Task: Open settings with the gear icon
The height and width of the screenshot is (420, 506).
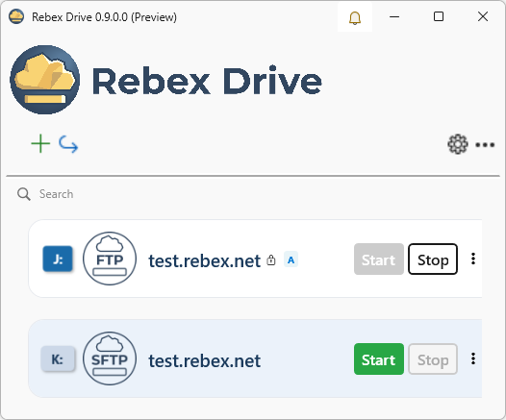Action: 458,144
